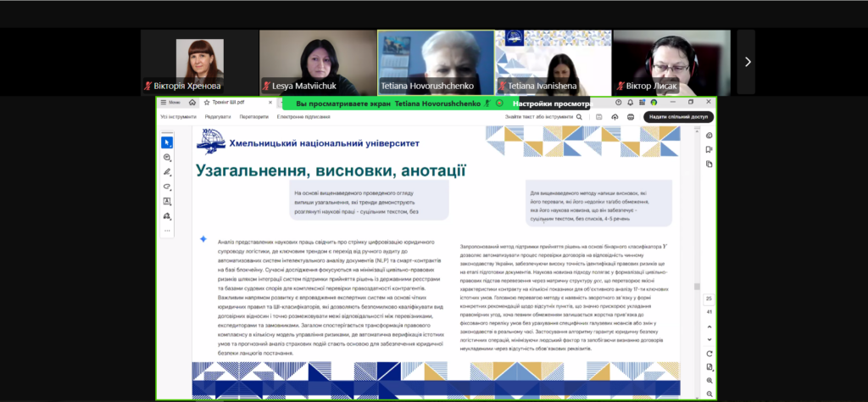Viewport: 868px width, 402px height.
Task: Expand more tools via the three dots
Action: click(x=167, y=231)
